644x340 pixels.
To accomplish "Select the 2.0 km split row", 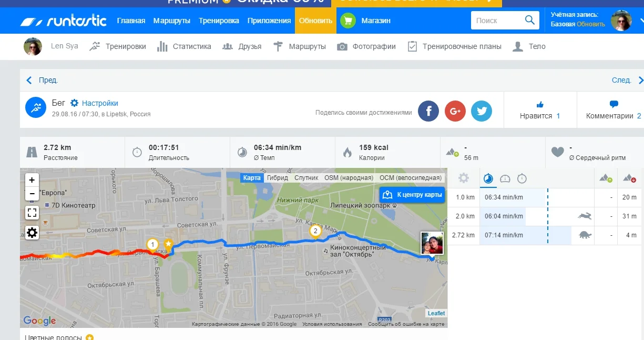I will [x=546, y=216].
